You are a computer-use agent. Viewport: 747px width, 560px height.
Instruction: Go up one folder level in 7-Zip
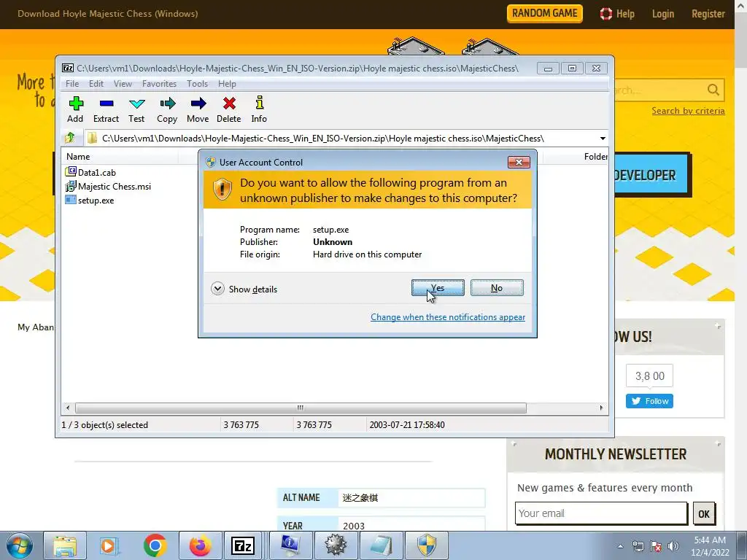[x=70, y=138]
